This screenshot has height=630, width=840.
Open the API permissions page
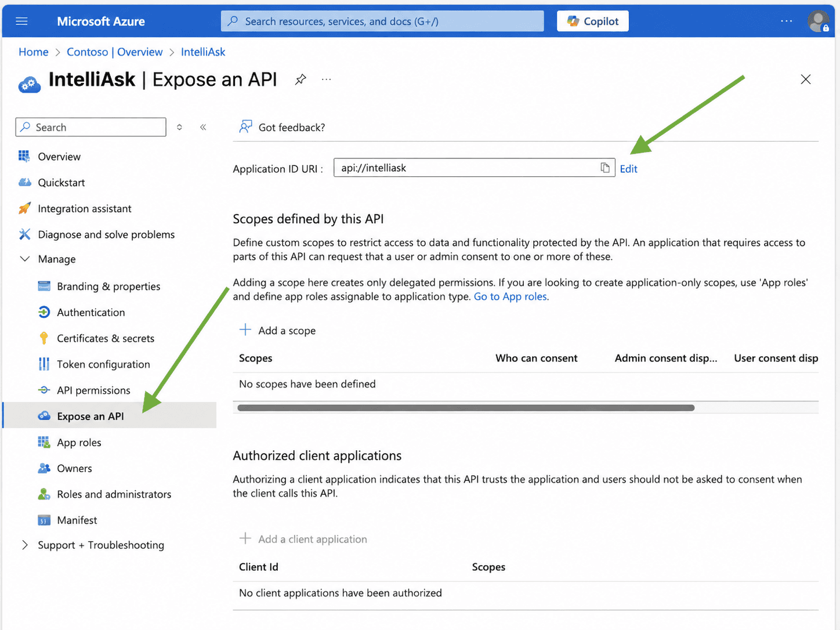[x=93, y=390]
